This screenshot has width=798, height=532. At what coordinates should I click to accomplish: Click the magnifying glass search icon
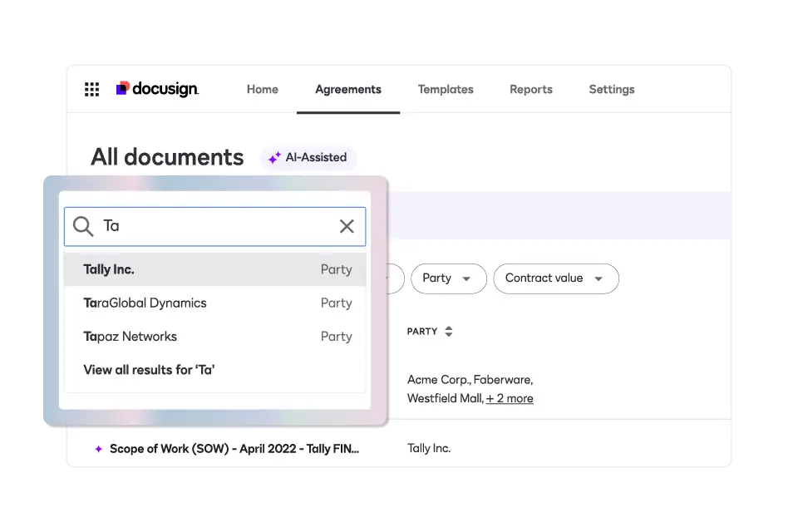(x=83, y=226)
